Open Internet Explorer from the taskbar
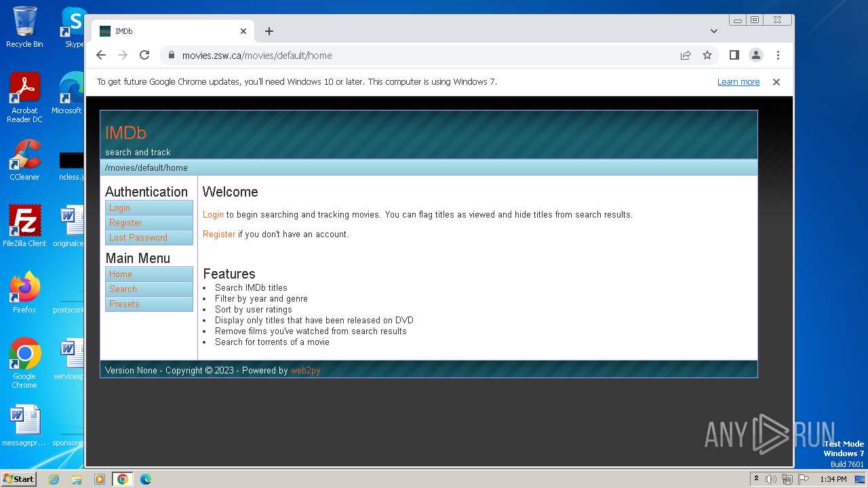Viewport: 868px width, 488px height. point(54,479)
